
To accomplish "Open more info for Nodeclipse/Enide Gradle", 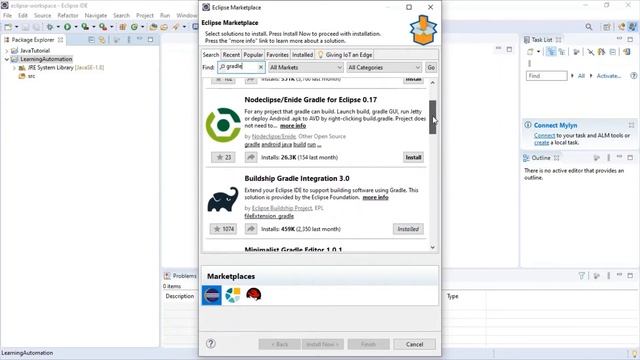I will coord(293,126).
